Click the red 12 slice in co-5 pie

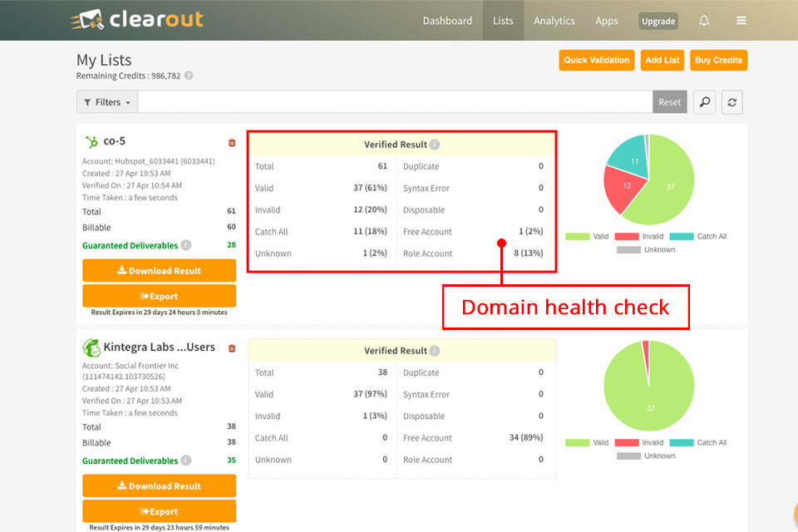(x=625, y=187)
